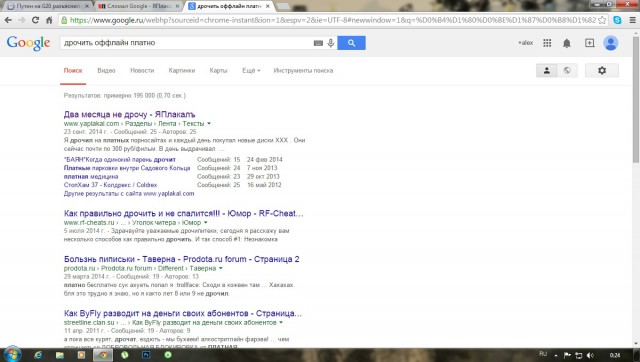
Task: Click the blue search magnifier button
Action: (351, 43)
